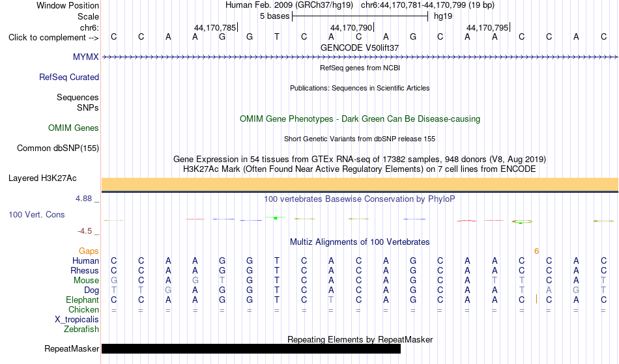Viewport: 619px width, 364px height.
Task: Click the OMIM Genes track label
Action: pyautogui.click(x=74, y=128)
